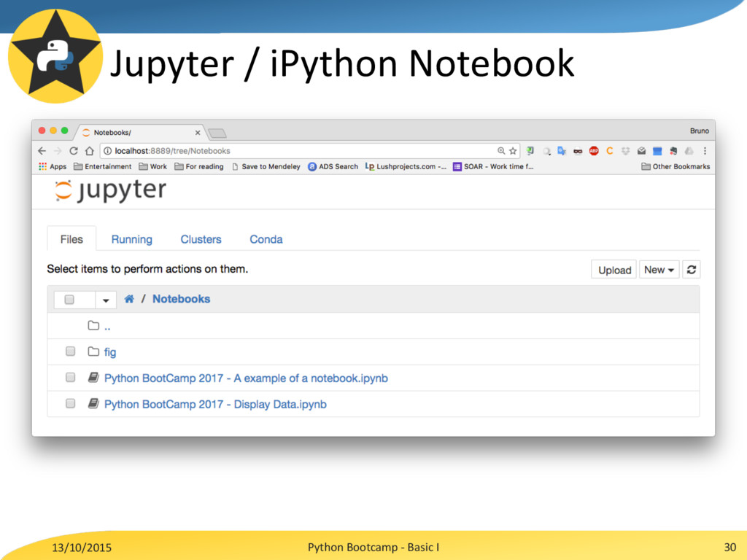Viewport: 747px width, 560px height.
Task: Click the green monitor download extension icon
Action: click(530, 151)
